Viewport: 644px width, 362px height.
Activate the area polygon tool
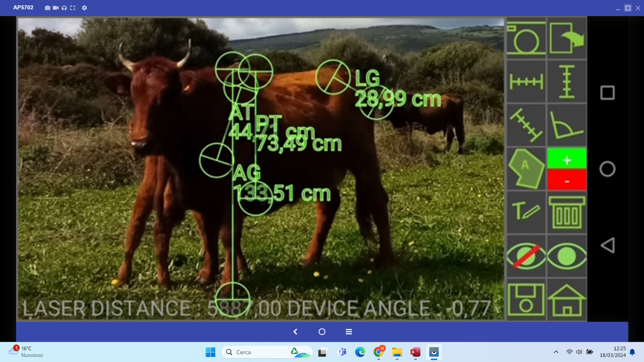526,169
